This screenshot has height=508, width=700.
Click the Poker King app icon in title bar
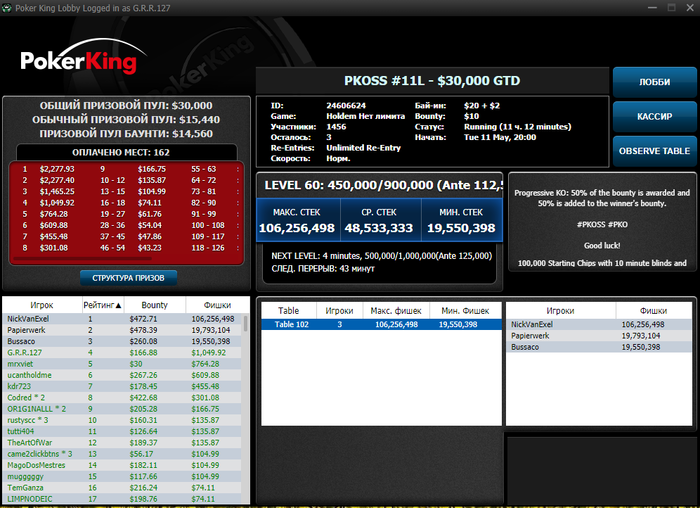click(6, 8)
